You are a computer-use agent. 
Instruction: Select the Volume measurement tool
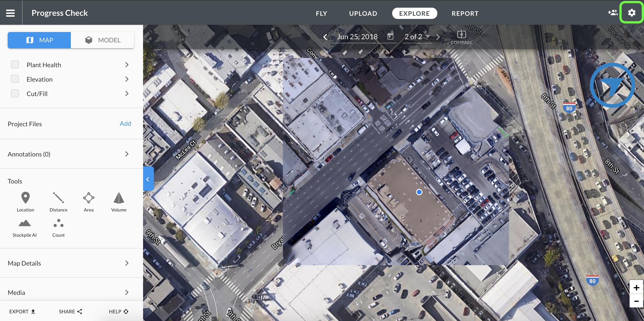119,201
